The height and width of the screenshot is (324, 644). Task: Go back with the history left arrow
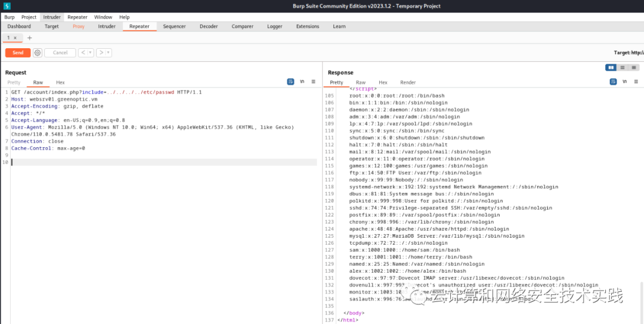pyautogui.click(x=82, y=53)
